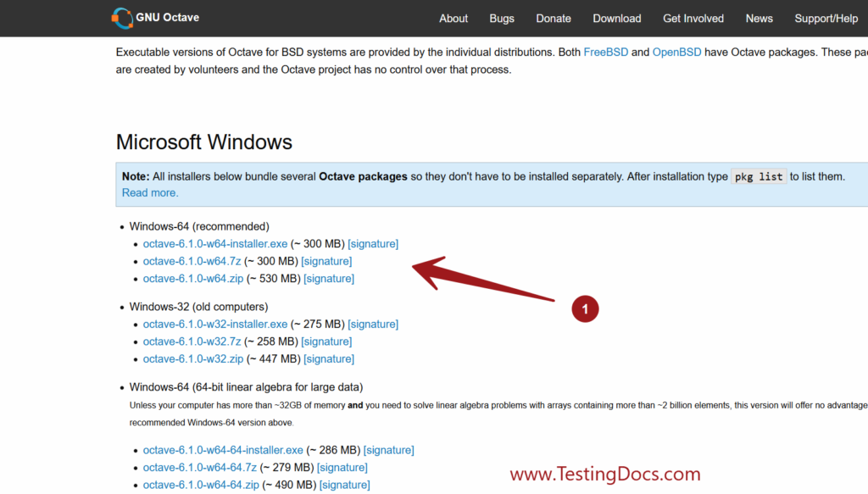
Task: Download octave-6.1.0-w64-installer.exe
Action: tap(215, 244)
